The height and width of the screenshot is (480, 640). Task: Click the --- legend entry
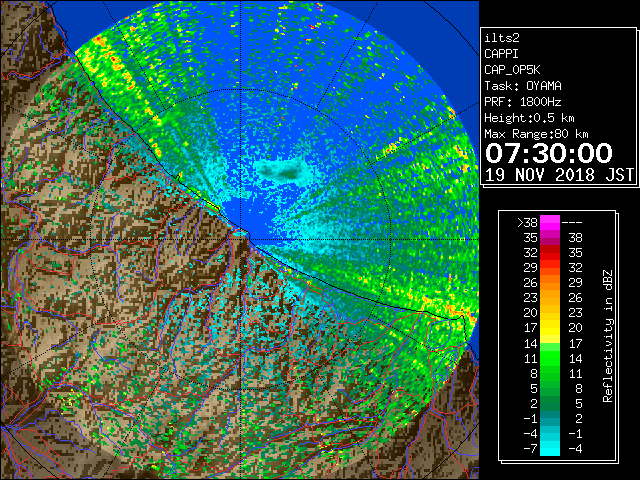(572, 223)
